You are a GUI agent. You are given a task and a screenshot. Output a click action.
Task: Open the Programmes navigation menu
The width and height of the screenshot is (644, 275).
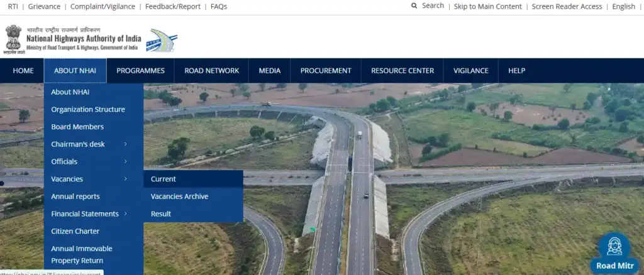coord(140,71)
